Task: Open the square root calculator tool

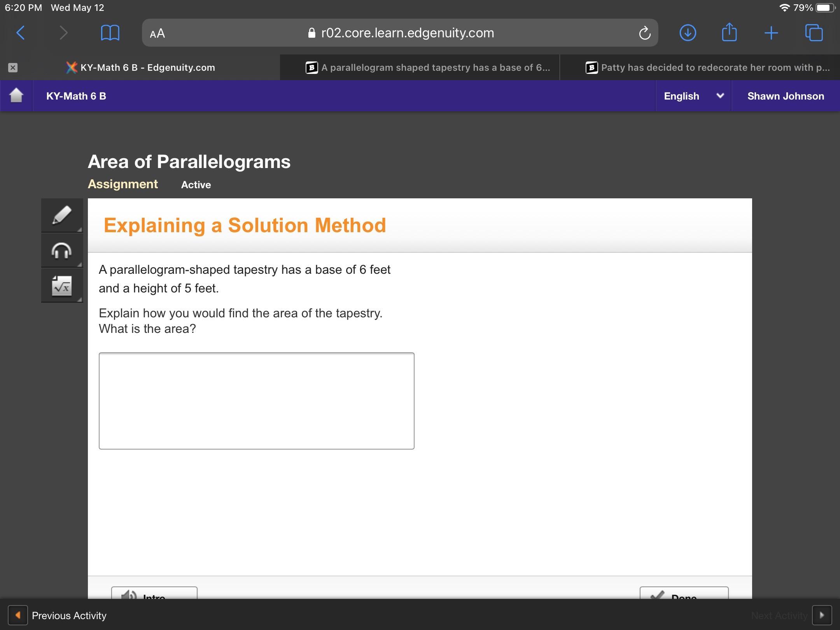Action: (62, 286)
